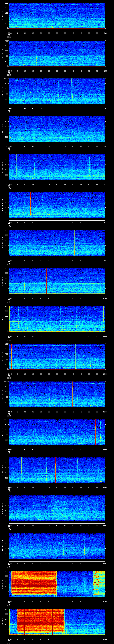Click the 21:06:00 start time label
Image resolution: width=114 pixels, height=644 pixels.
coord(9,184)
